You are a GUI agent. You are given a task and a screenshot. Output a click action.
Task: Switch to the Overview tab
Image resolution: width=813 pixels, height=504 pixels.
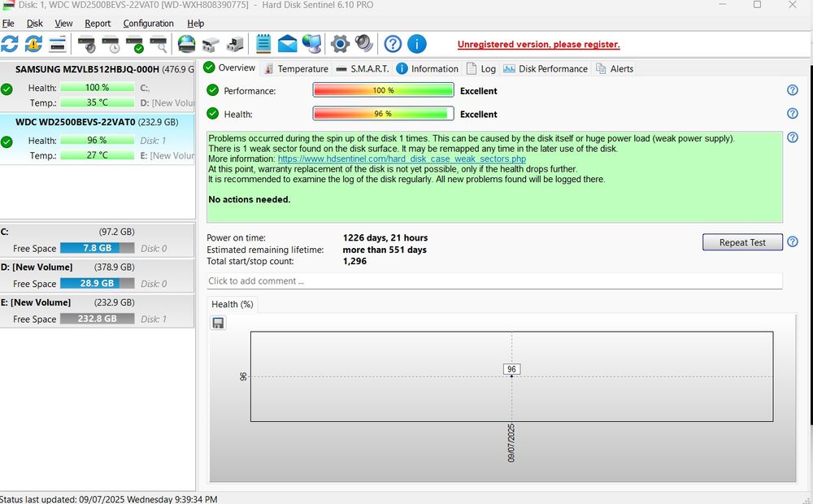click(x=230, y=67)
